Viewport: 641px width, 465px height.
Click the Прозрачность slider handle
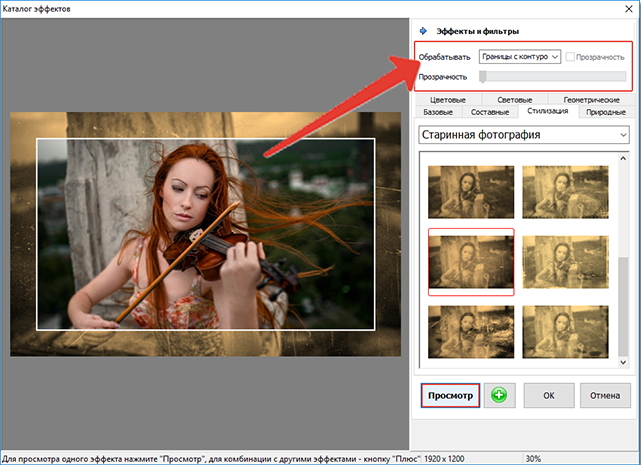pos(483,76)
